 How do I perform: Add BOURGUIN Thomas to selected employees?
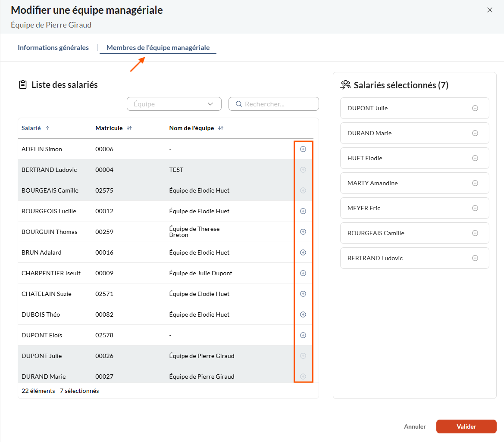303,232
